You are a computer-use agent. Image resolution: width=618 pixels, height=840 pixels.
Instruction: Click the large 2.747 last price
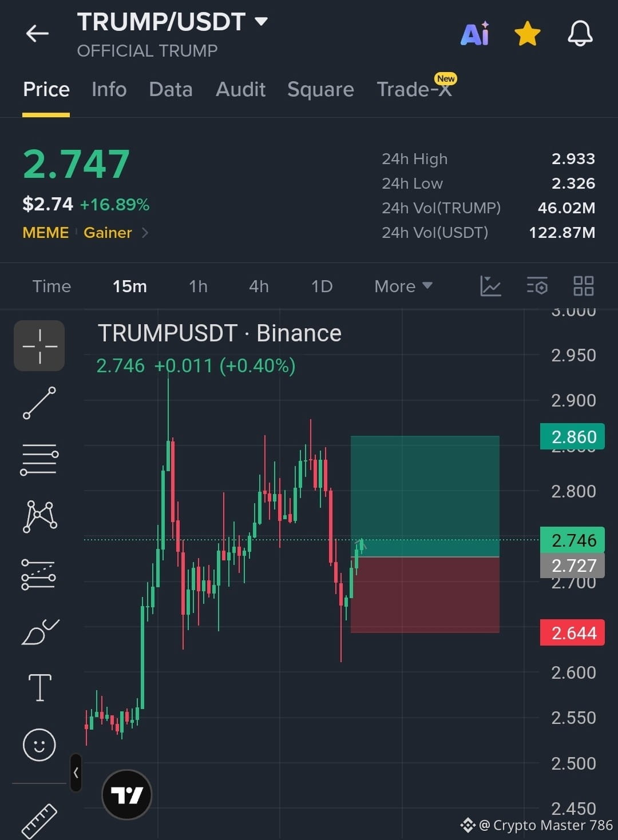(76, 165)
